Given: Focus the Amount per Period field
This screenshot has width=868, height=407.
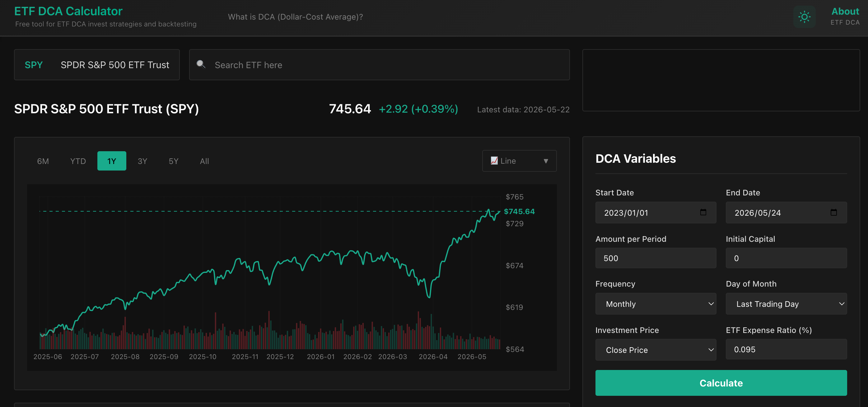Looking at the screenshot, I should pyautogui.click(x=656, y=258).
